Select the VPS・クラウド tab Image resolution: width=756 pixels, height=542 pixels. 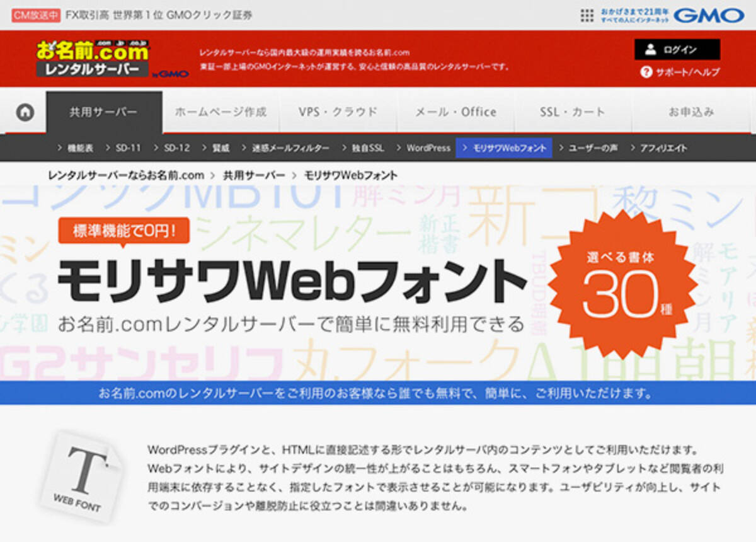point(338,112)
